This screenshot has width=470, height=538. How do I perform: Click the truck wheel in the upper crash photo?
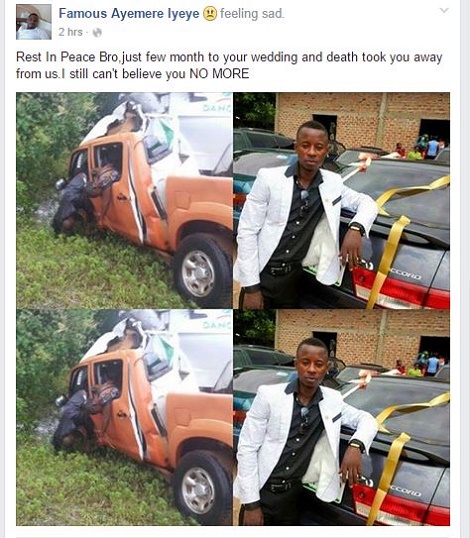click(x=202, y=270)
